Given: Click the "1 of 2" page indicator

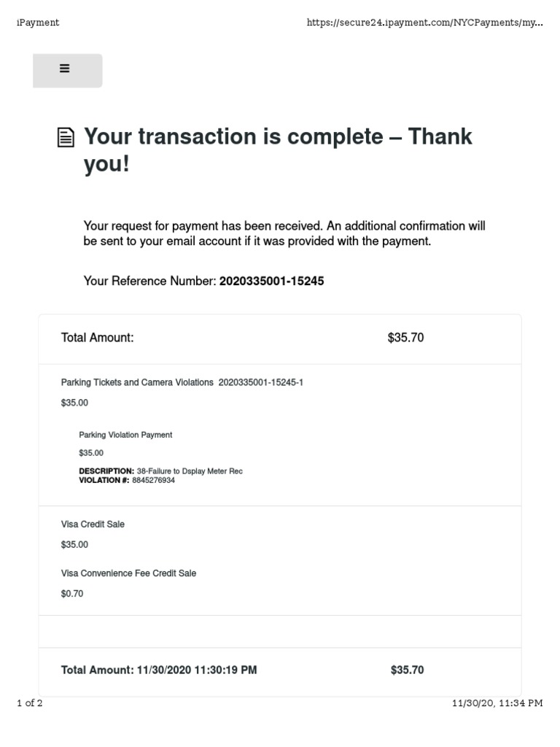Looking at the screenshot, I should 30,703.
